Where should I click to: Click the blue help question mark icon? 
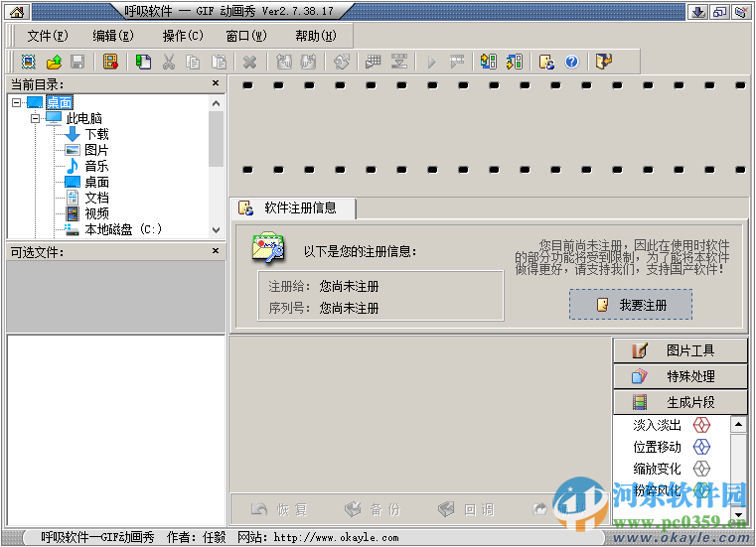coord(572,62)
